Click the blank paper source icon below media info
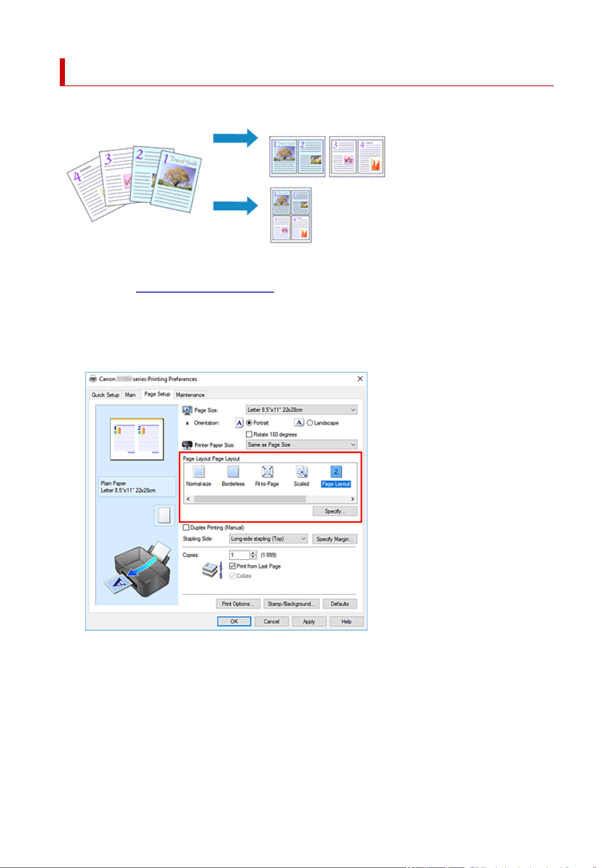The width and height of the screenshot is (614, 868). pyautogui.click(x=164, y=516)
